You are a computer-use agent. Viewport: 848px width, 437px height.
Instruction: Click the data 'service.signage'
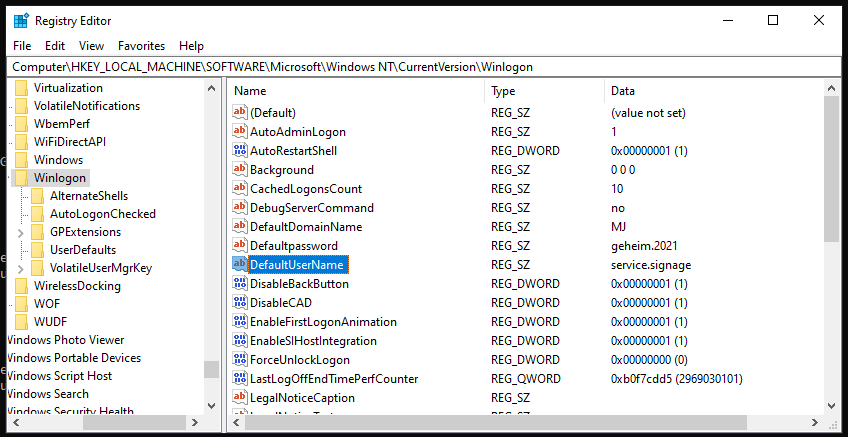[x=651, y=265]
